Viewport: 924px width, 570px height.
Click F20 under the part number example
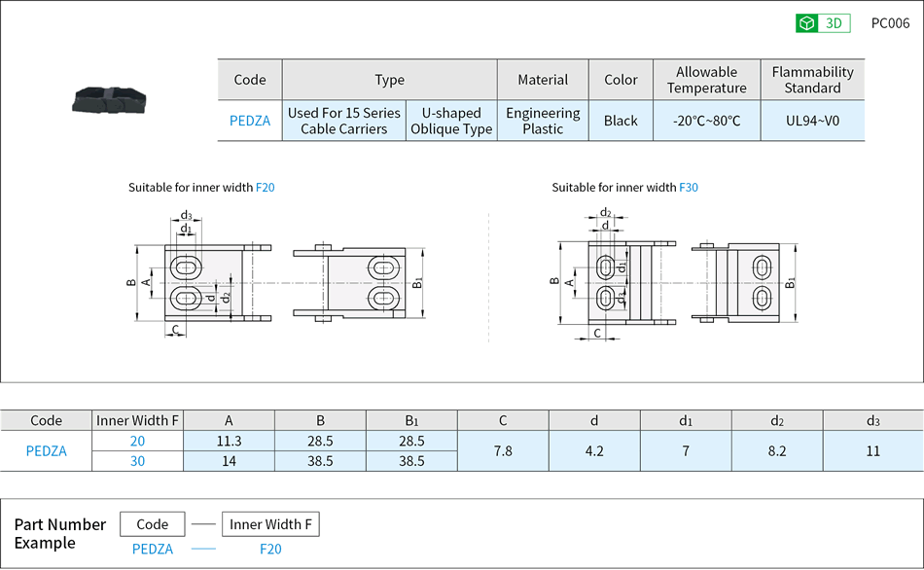point(270,550)
